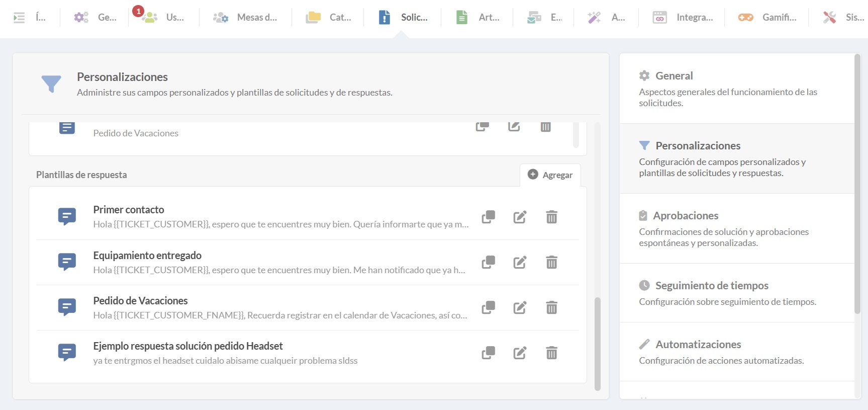
Task: Edit the Primer contacto template
Action: [520, 217]
